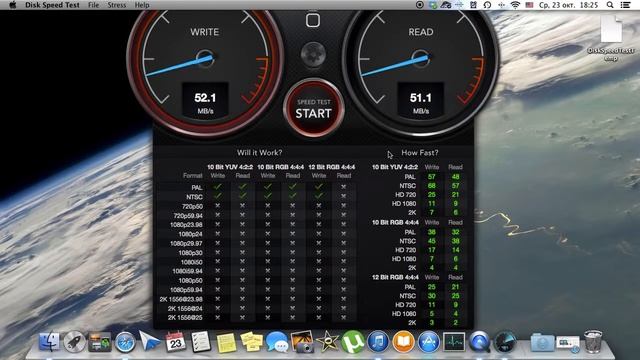Click the 2K 1556@23.98 format row label
The image size is (640, 360).
tap(181, 299)
